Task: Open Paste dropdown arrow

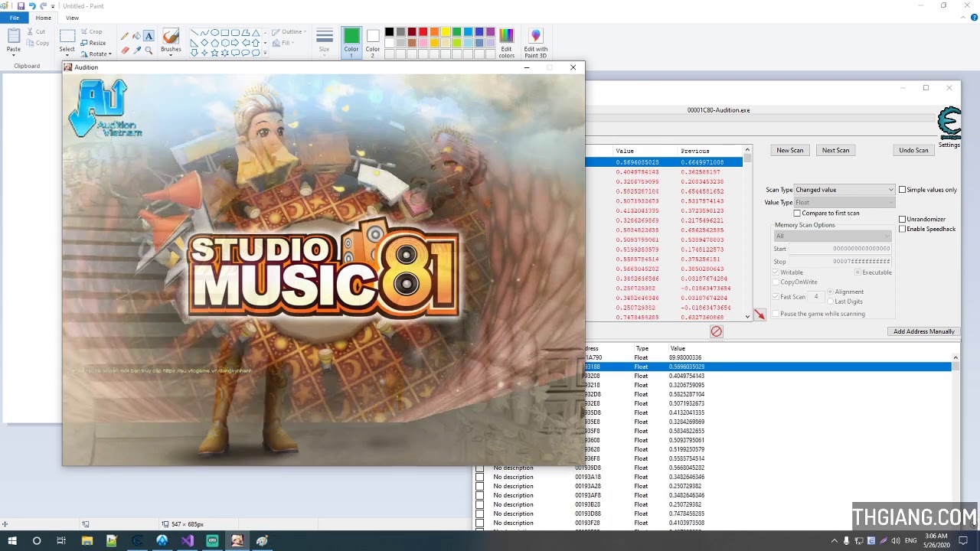Action: point(14,54)
